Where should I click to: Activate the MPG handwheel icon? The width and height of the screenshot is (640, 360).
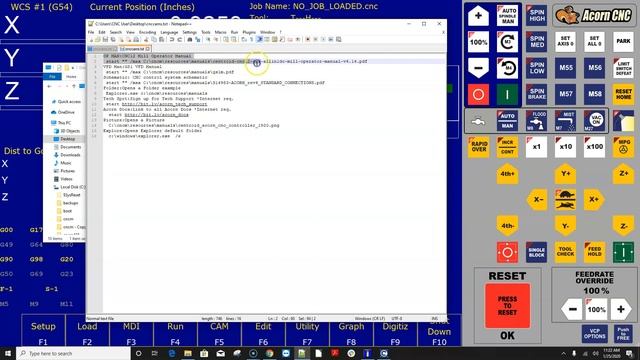click(x=623, y=147)
